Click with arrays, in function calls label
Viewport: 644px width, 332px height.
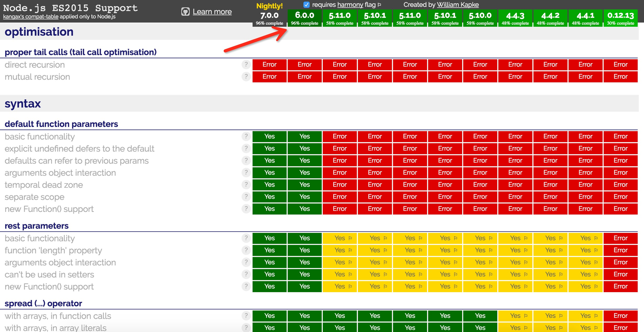coord(58,316)
